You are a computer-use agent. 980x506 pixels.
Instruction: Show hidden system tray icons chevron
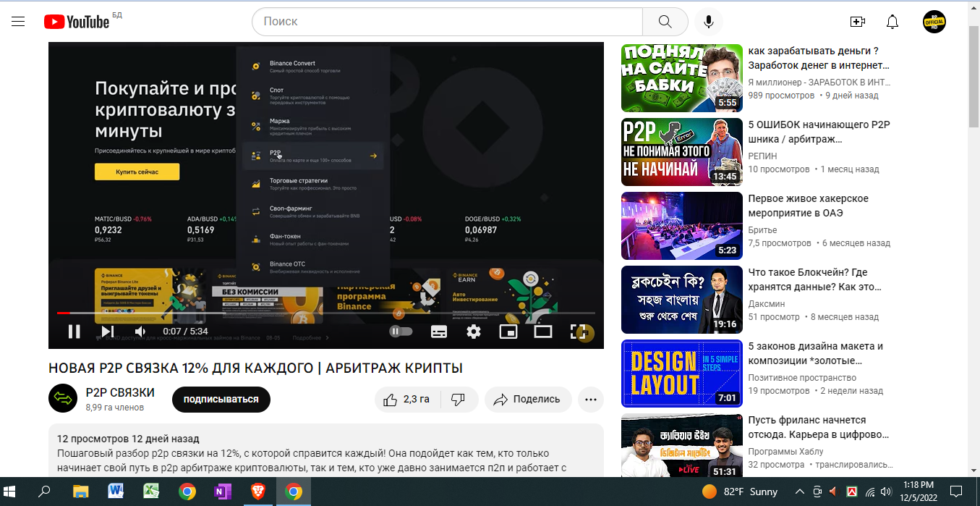coord(800,492)
